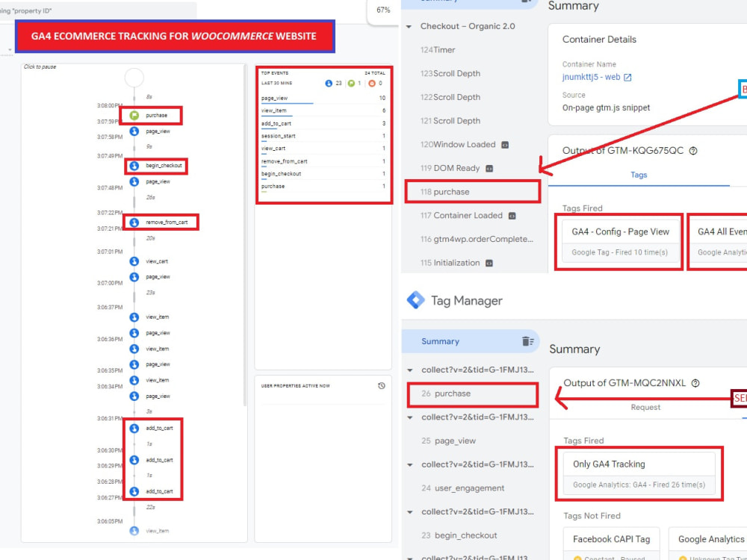Open the GA4 - Config - Page View tag card

[620, 242]
